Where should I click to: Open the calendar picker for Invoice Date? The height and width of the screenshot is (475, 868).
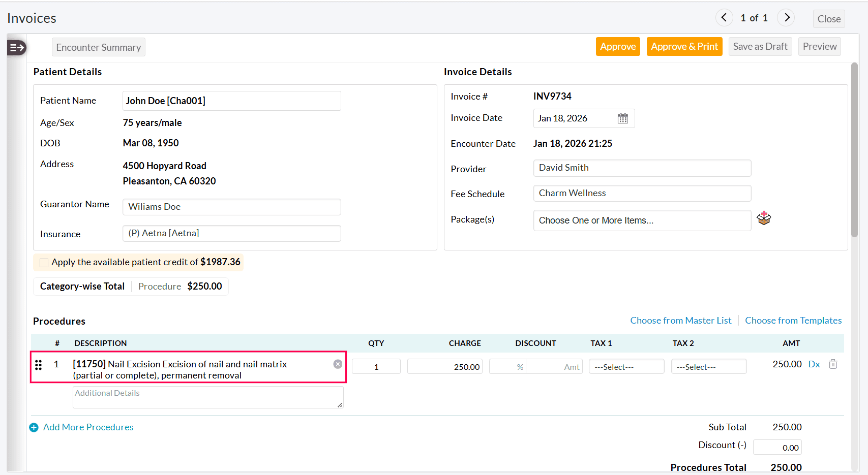point(623,118)
